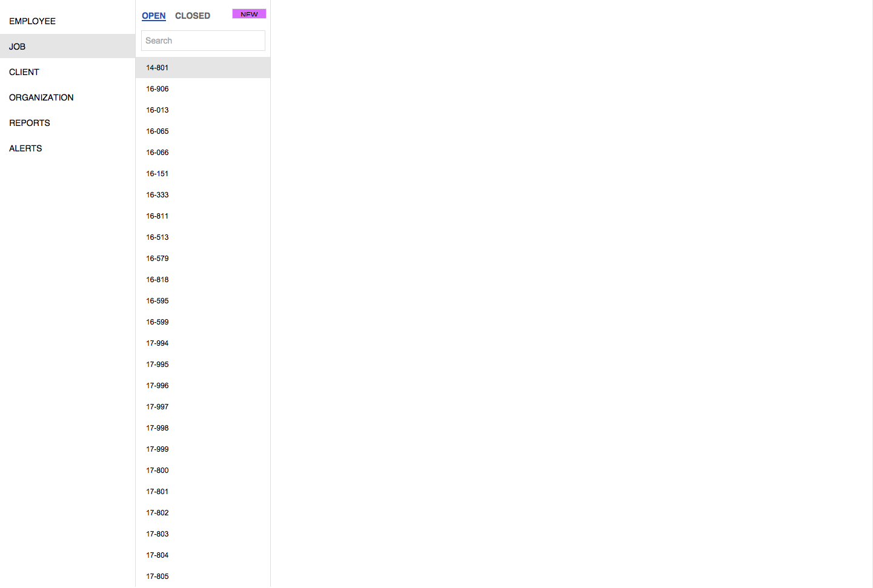Select the JOB sidebar item

(67, 47)
